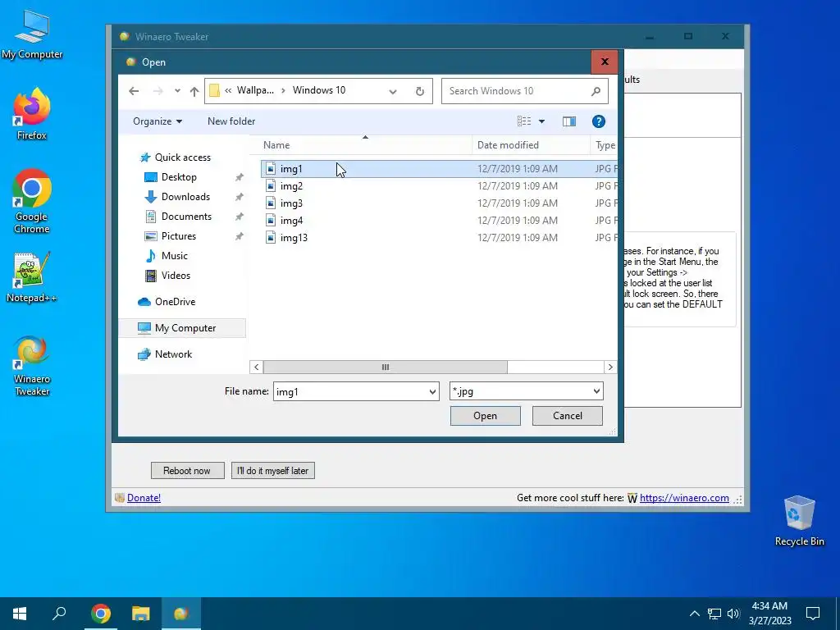Open Desktop in navigation pane
The width and height of the screenshot is (840, 630).
(x=179, y=177)
